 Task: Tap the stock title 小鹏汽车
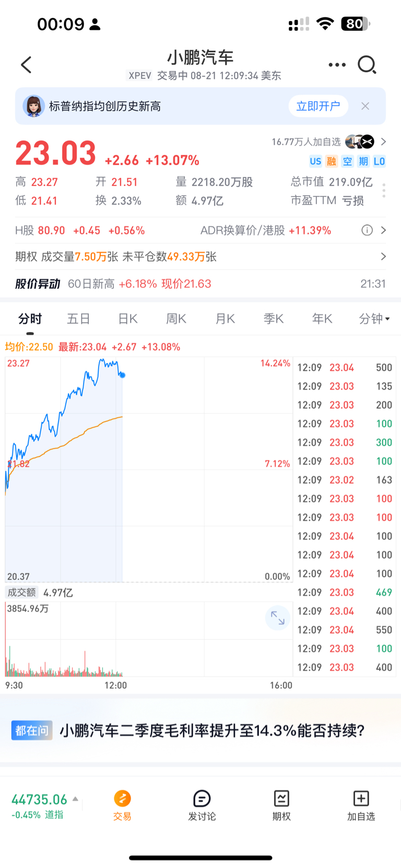(x=200, y=57)
